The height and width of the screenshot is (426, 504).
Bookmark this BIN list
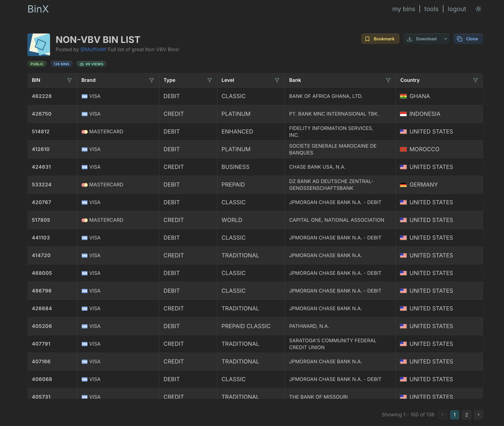[x=380, y=39]
